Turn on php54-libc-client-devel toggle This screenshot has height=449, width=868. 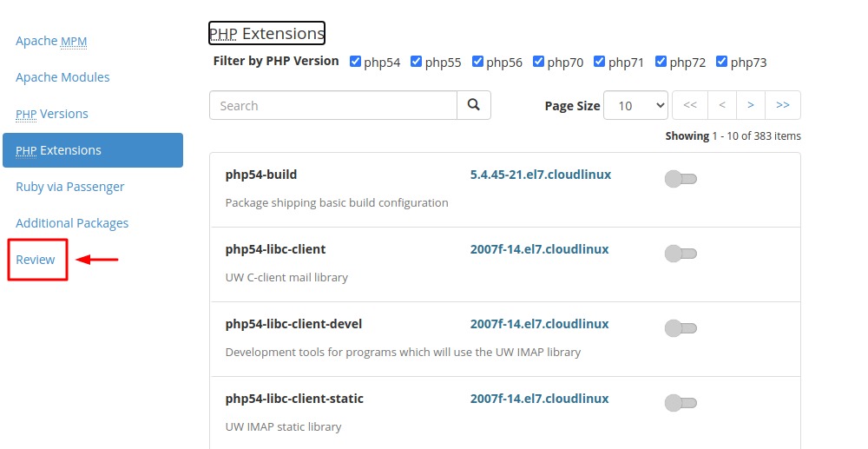pos(681,328)
